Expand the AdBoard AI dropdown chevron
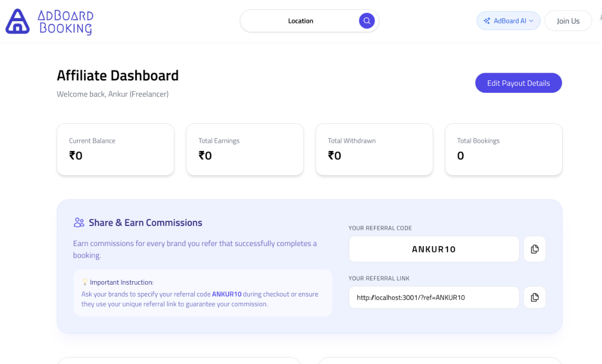Image resolution: width=602 pixels, height=364 pixels. click(531, 21)
